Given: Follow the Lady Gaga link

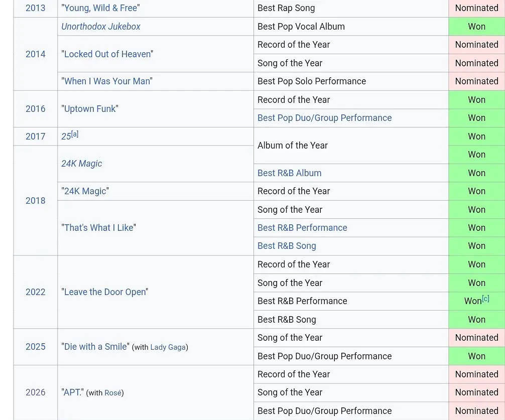Looking at the screenshot, I should click(x=168, y=347).
